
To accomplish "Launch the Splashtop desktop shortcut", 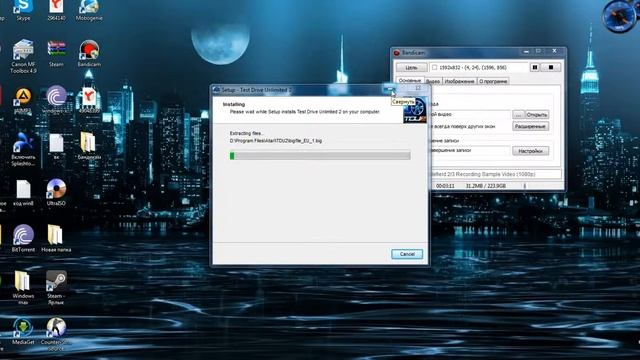I will tap(23, 149).
